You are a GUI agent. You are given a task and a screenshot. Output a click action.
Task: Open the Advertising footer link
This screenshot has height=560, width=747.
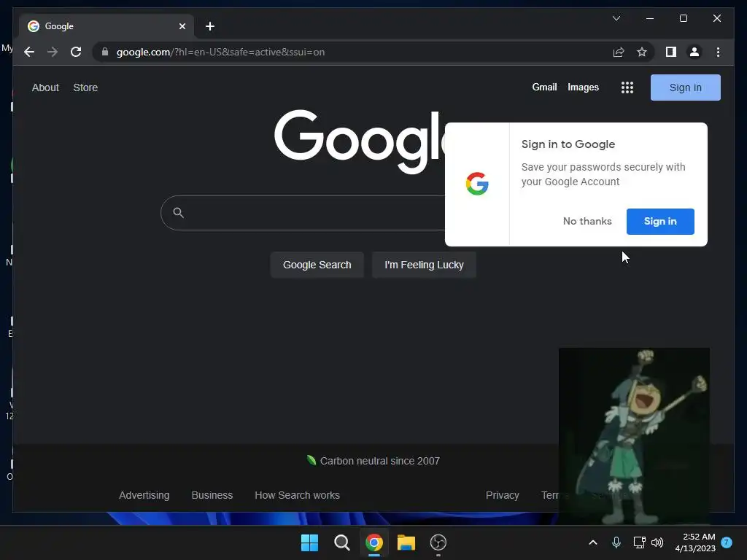pos(144,495)
